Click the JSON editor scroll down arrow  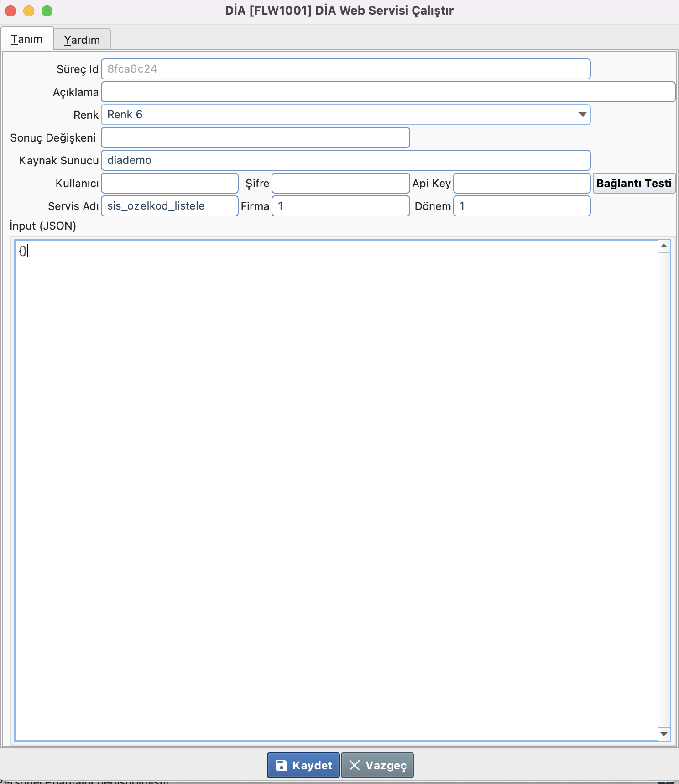(x=664, y=734)
